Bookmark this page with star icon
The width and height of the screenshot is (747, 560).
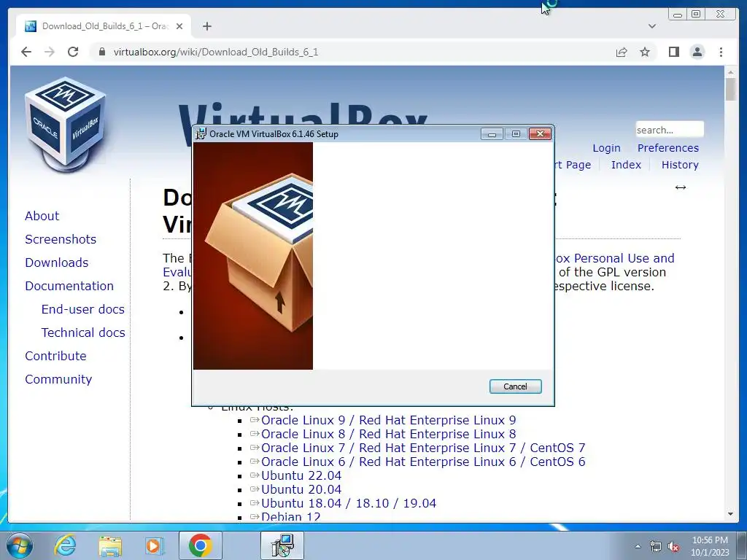(645, 52)
